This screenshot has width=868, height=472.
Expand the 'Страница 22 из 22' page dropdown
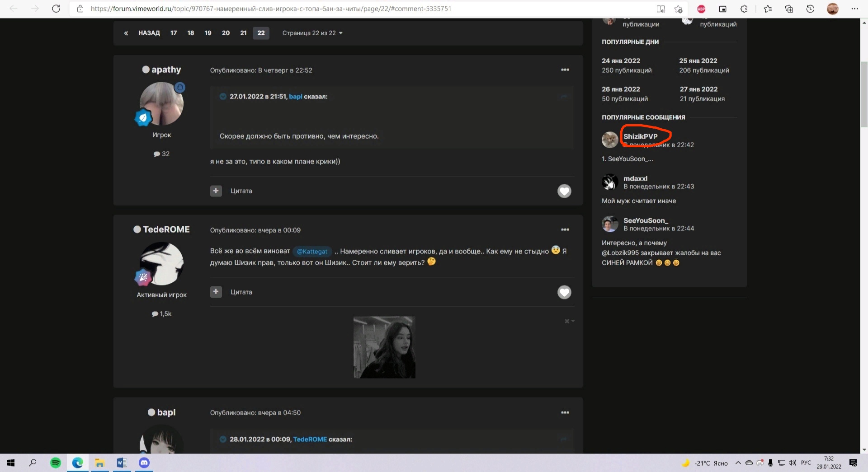point(312,33)
